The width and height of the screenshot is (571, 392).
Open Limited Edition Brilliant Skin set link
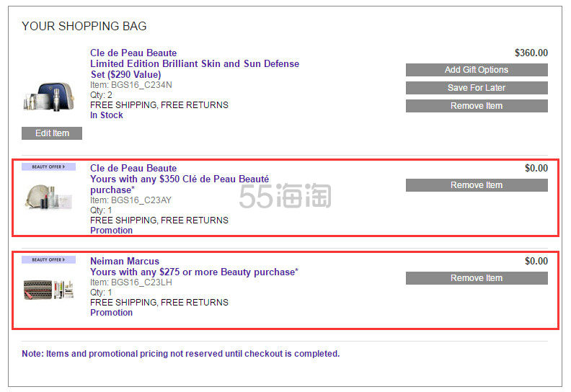click(195, 69)
